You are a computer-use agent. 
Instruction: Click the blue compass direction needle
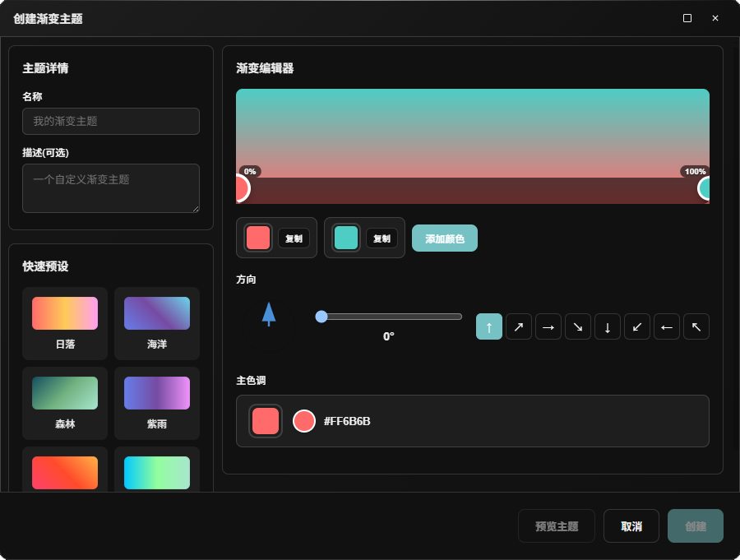pos(269,314)
